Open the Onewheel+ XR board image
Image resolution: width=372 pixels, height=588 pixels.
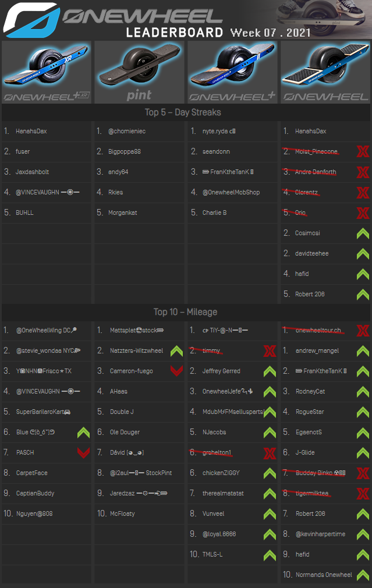pos(47,72)
